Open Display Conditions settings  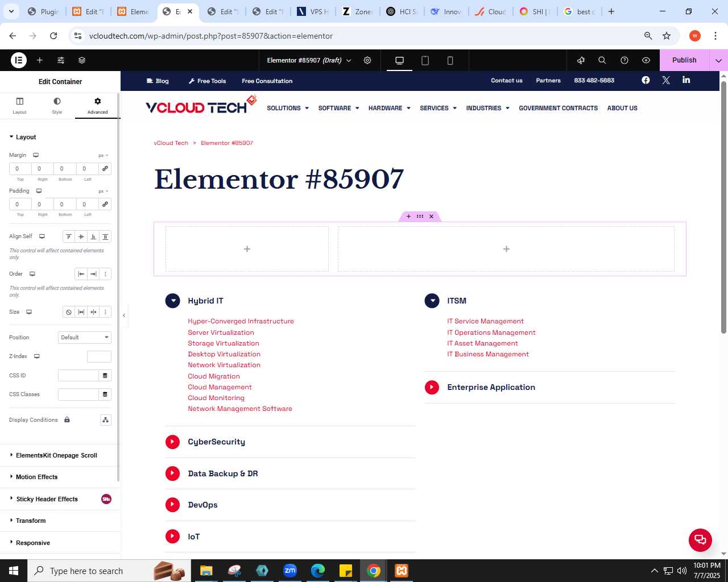click(x=105, y=420)
